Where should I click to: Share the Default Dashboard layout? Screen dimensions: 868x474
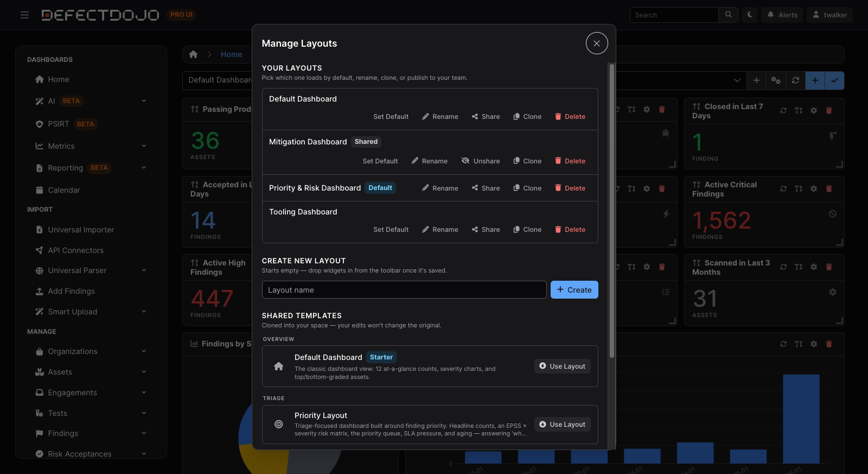(486, 117)
